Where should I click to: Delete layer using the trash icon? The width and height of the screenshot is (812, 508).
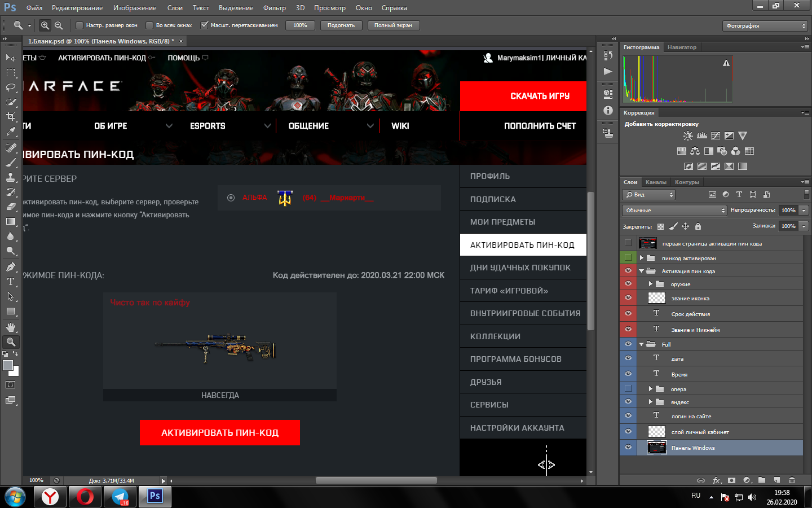[792, 480]
